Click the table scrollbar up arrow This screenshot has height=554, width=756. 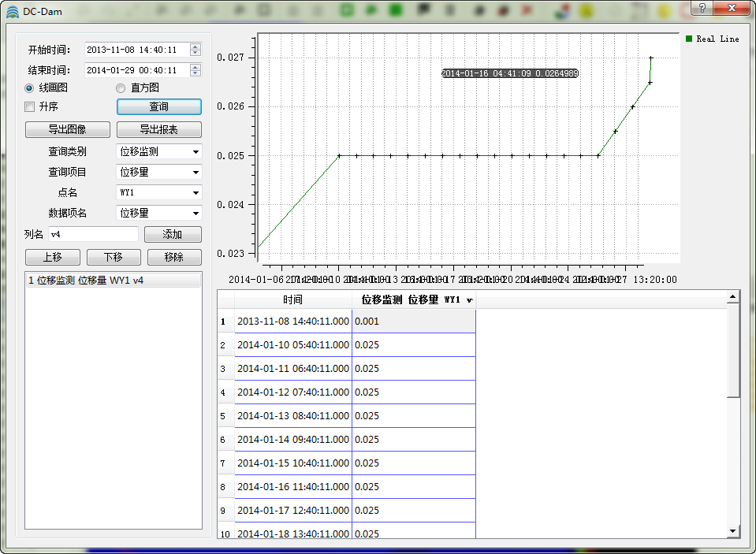pyautogui.click(x=733, y=297)
